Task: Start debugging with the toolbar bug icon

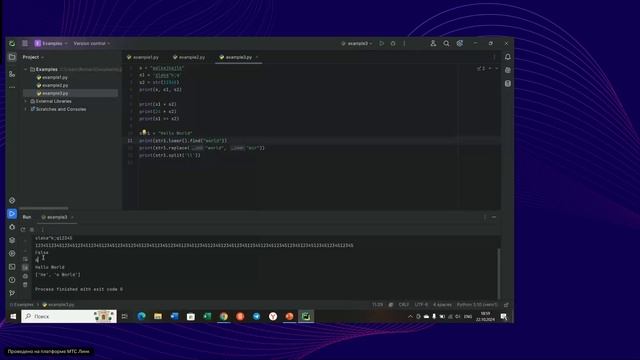Action: pyautogui.click(x=393, y=43)
